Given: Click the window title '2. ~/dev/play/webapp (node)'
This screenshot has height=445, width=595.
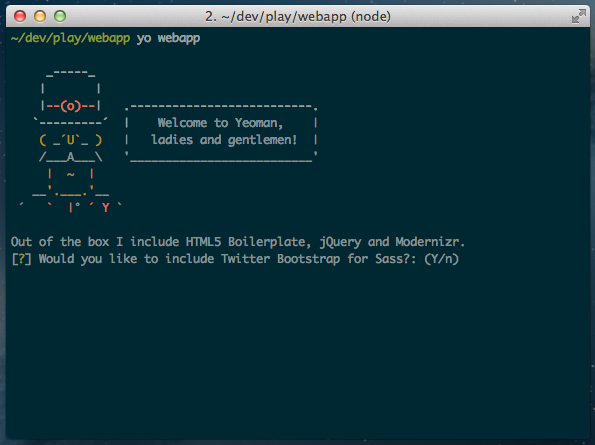Looking at the screenshot, I should click(x=298, y=17).
